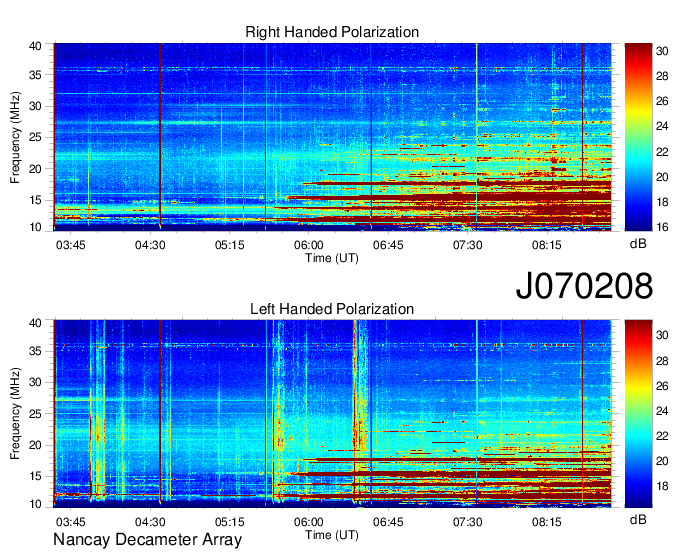Click the 30 dB tick on left-handed color bar
The width and height of the screenshot is (680, 552).
pos(662,335)
